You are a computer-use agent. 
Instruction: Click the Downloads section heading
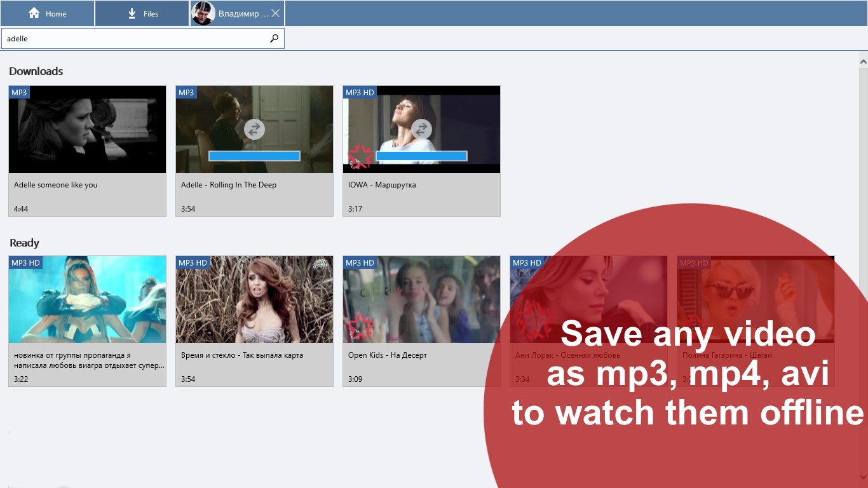pyautogui.click(x=36, y=71)
